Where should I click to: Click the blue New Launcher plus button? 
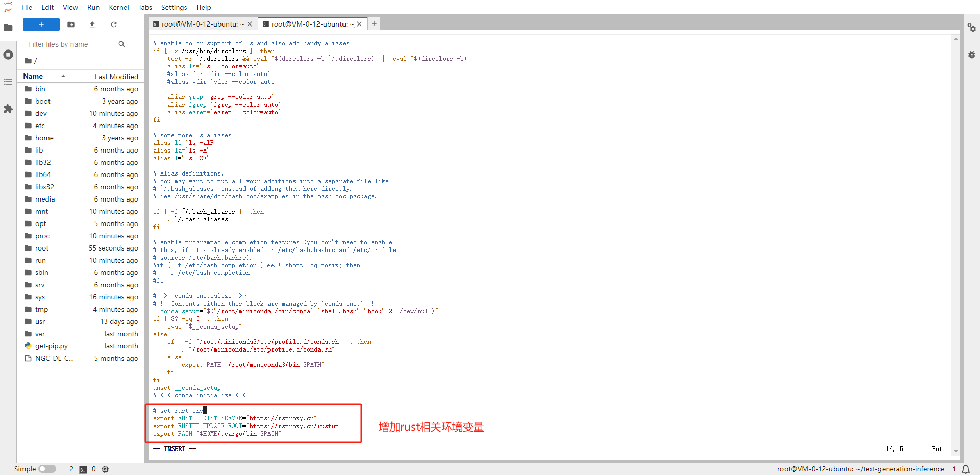coord(41,24)
